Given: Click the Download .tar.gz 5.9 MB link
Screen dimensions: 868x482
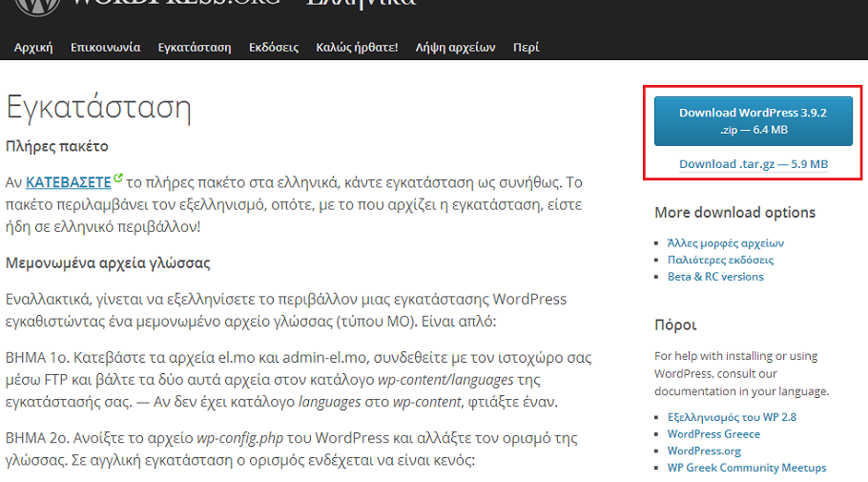Looking at the screenshot, I should (754, 164).
